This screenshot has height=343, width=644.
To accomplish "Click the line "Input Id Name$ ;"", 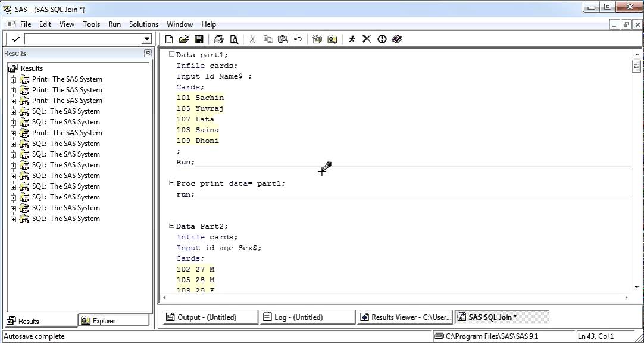I will click(x=214, y=76).
